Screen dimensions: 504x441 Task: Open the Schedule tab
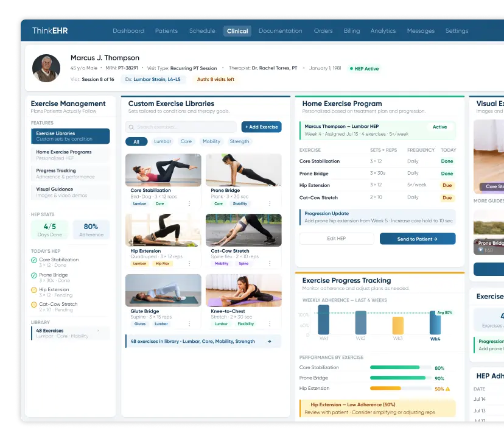point(202,31)
